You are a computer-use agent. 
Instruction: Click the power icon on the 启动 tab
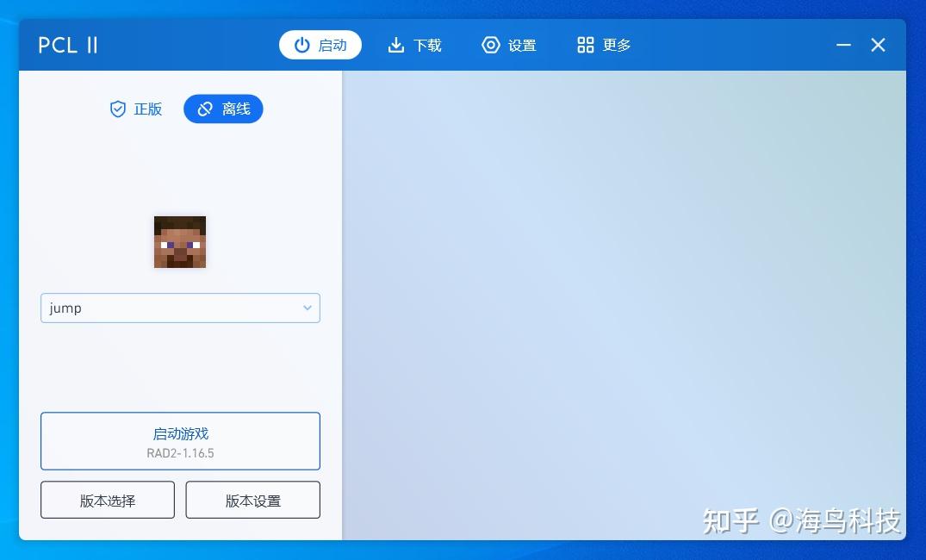(x=301, y=45)
